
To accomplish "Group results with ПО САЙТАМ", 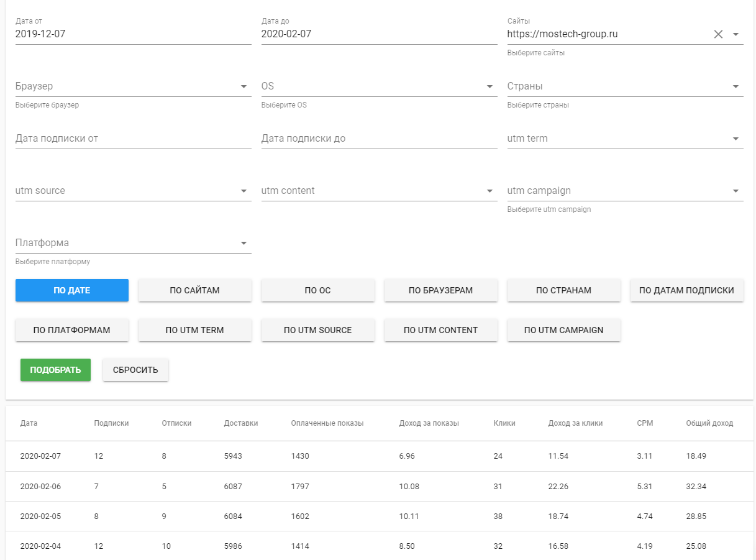I will 194,290.
